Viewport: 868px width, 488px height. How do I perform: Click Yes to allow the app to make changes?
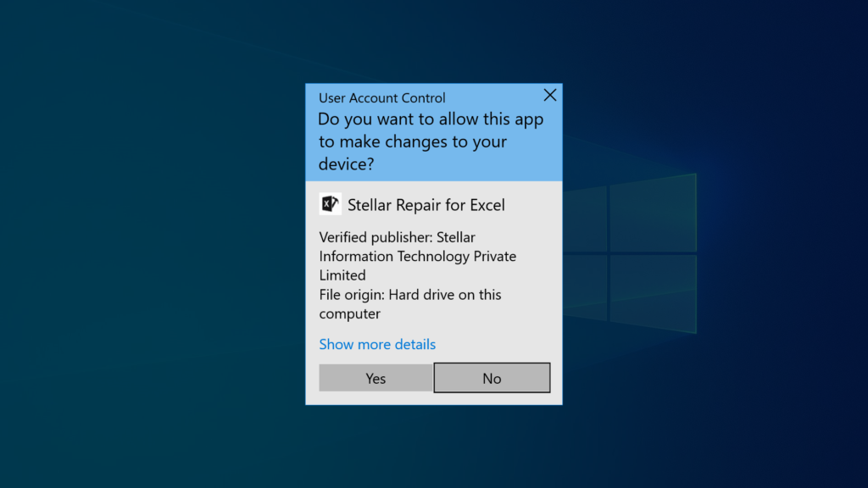(376, 378)
